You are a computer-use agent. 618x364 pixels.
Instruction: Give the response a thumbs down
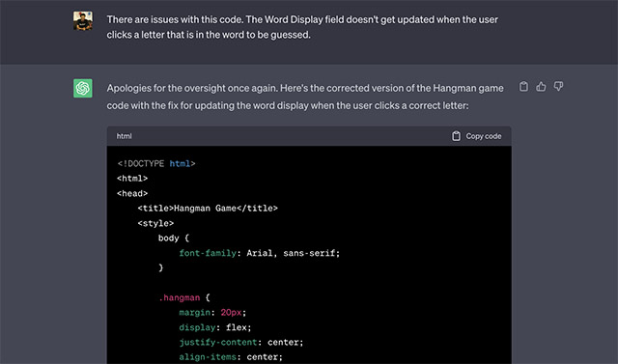tap(558, 86)
